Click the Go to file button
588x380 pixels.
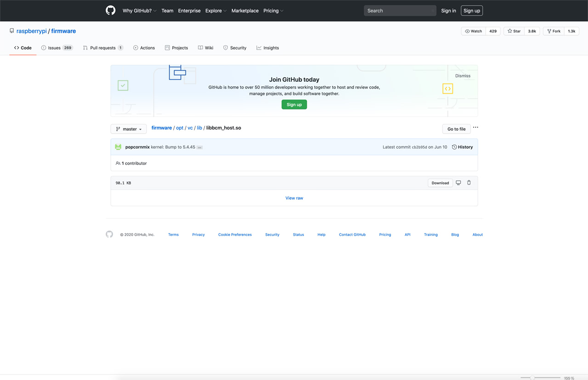(x=457, y=129)
